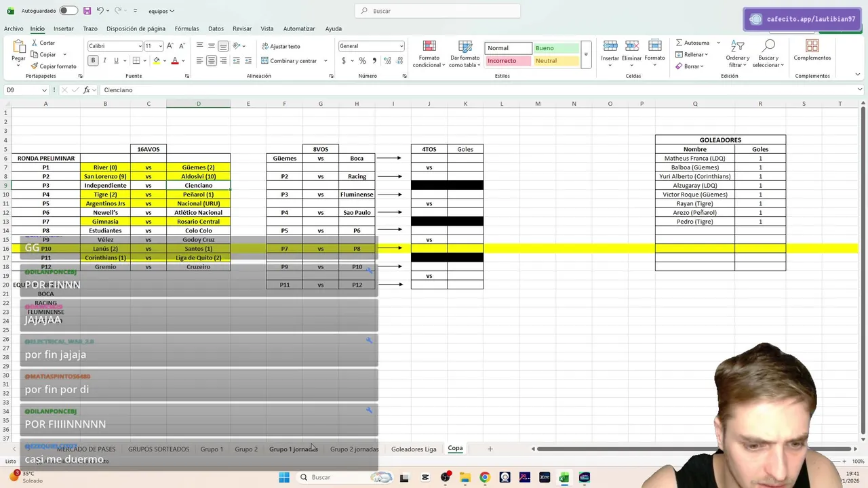Open the Vista ribbon tab

[267, 28]
